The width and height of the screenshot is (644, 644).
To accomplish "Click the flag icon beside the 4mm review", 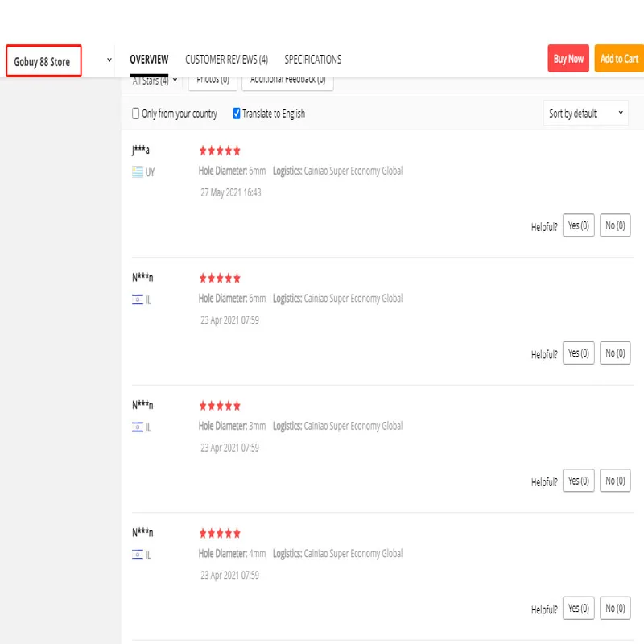I will [138, 555].
